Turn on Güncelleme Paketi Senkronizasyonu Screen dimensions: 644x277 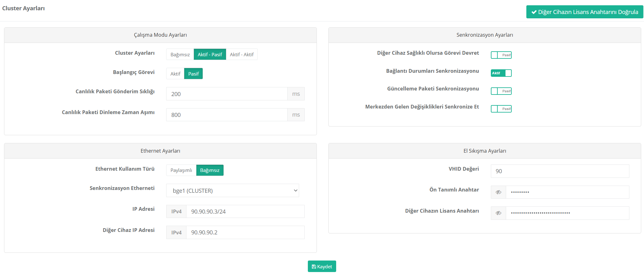click(x=501, y=91)
